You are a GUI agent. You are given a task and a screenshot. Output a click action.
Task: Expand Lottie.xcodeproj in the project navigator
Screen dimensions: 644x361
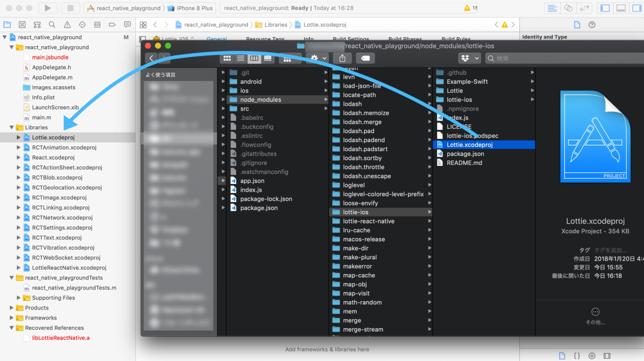click(x=18, y=137)
